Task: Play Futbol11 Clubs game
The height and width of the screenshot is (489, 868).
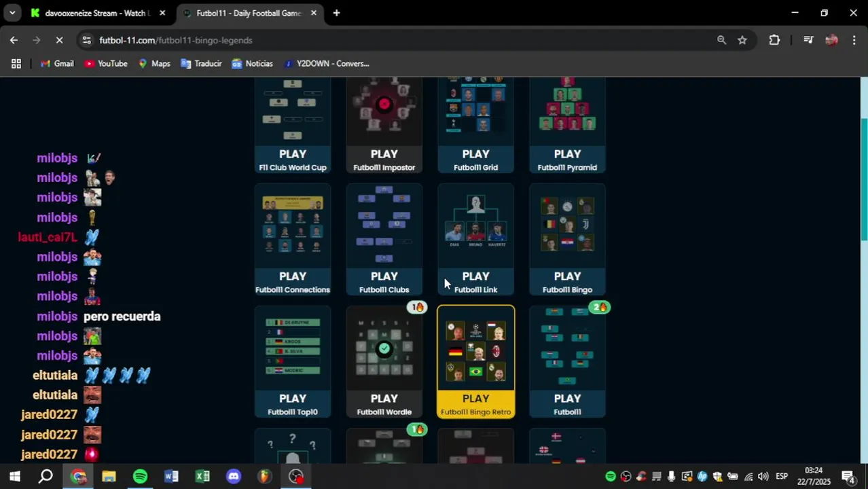Action: (384, 240)
